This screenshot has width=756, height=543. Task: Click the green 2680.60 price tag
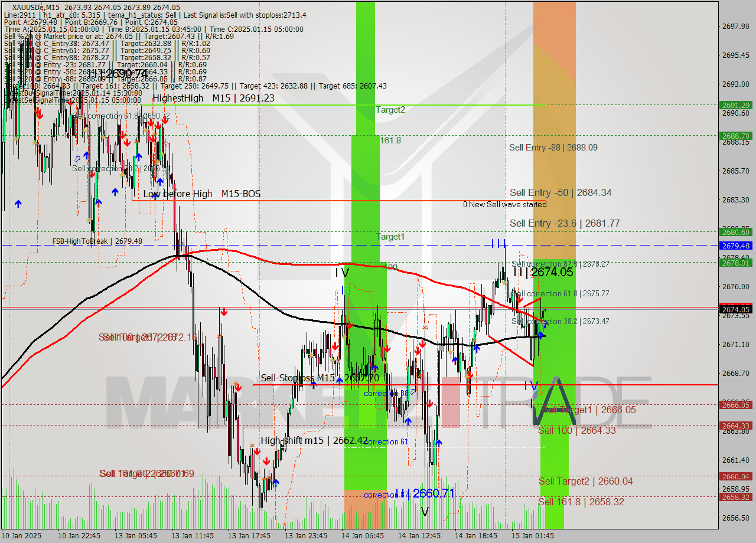click(735, 233)
